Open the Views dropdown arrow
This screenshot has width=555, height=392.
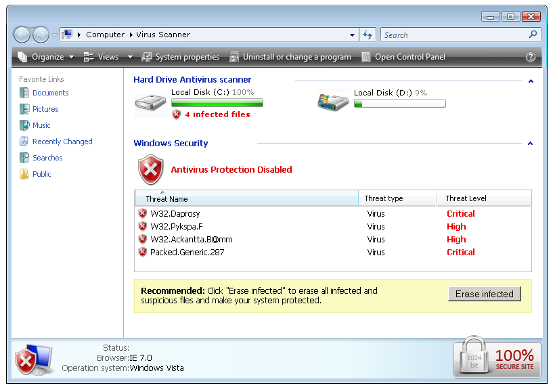pos(130,57)
